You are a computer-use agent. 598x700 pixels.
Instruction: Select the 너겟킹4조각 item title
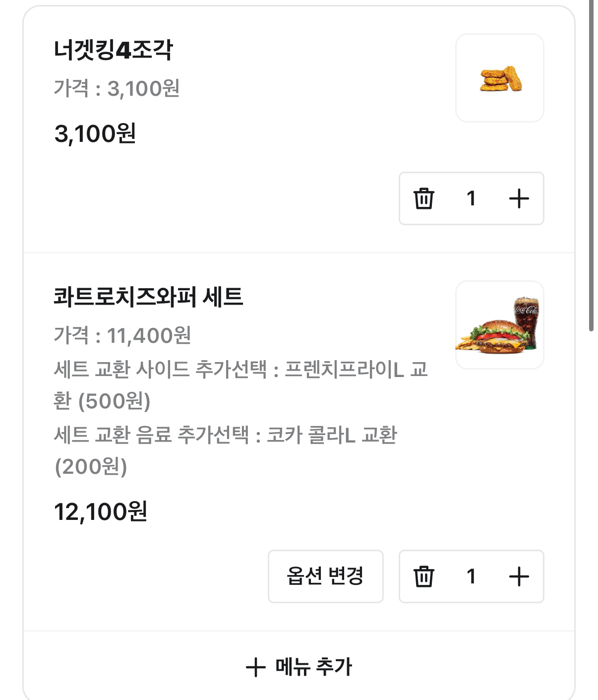[114, 50]
